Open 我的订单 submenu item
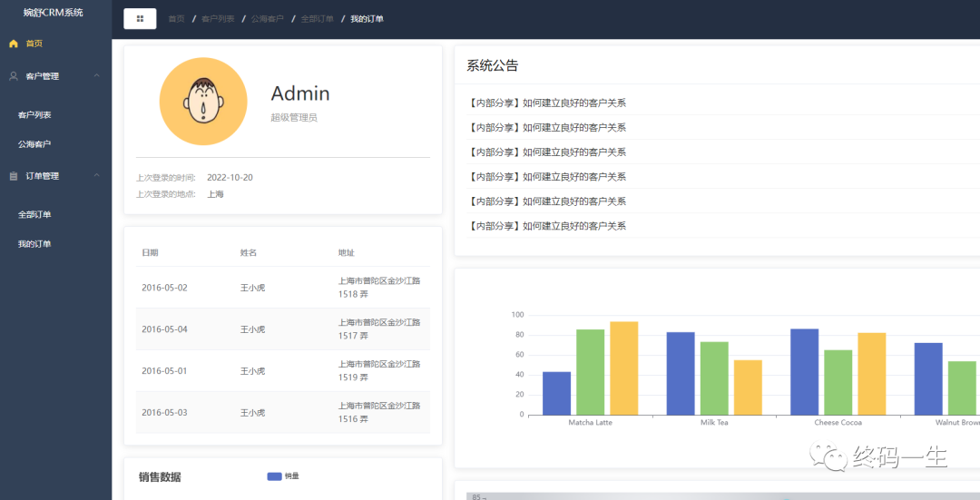980x500 pixels. click(x=34, y=244)
